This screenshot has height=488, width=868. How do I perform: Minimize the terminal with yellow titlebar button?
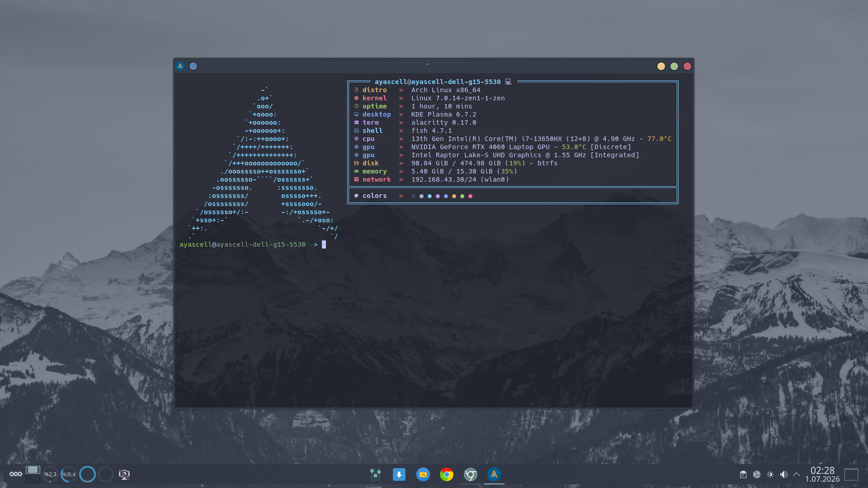pyautogui.click(x=661, y=66)
